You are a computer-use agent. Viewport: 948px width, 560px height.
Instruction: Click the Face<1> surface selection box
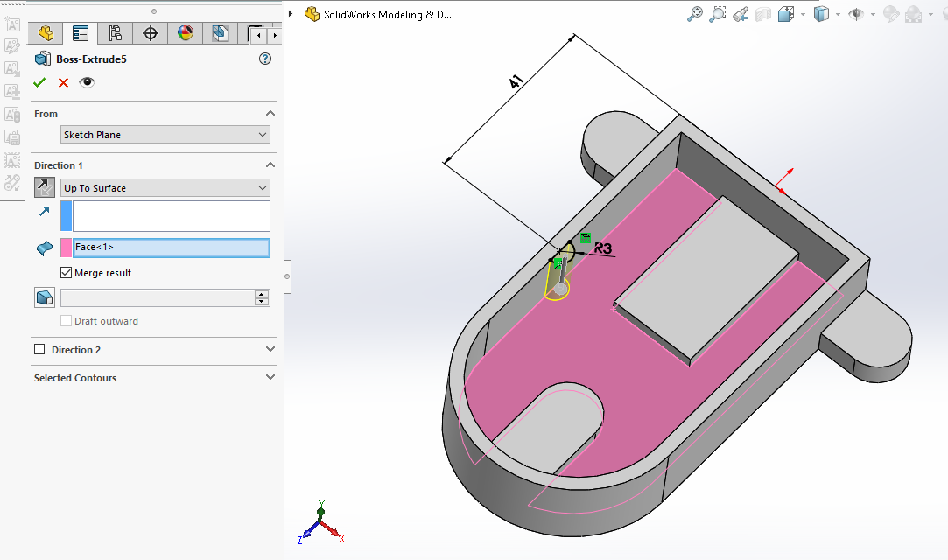coord(172,248)
